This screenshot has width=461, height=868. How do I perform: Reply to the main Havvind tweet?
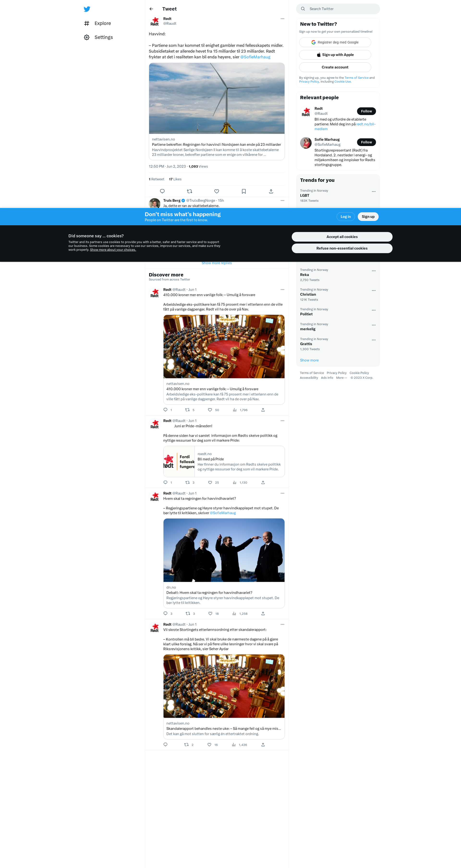coord(162,191)
